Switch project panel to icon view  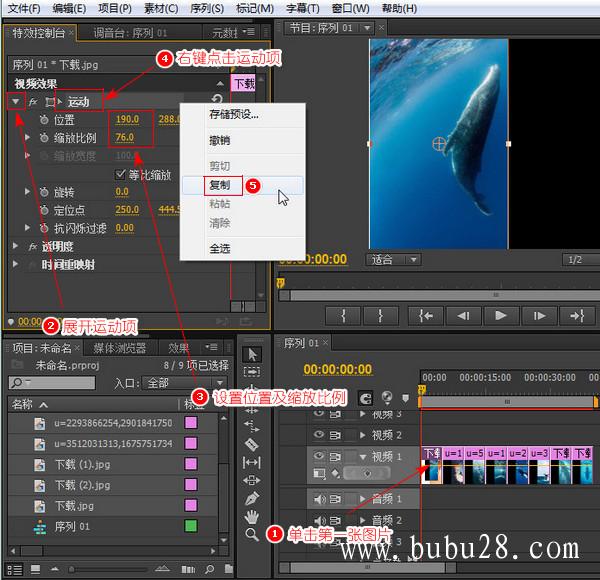(x=35, y=570)
